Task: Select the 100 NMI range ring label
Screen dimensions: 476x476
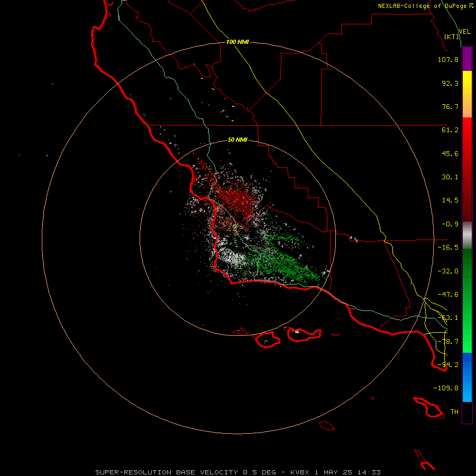Action: tap(237, 42)
